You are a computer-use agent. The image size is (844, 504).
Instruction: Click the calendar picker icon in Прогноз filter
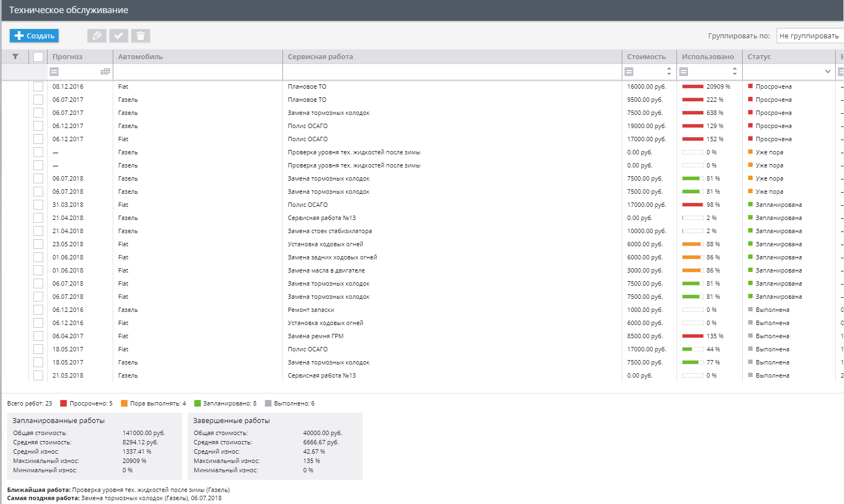[106, 72]
